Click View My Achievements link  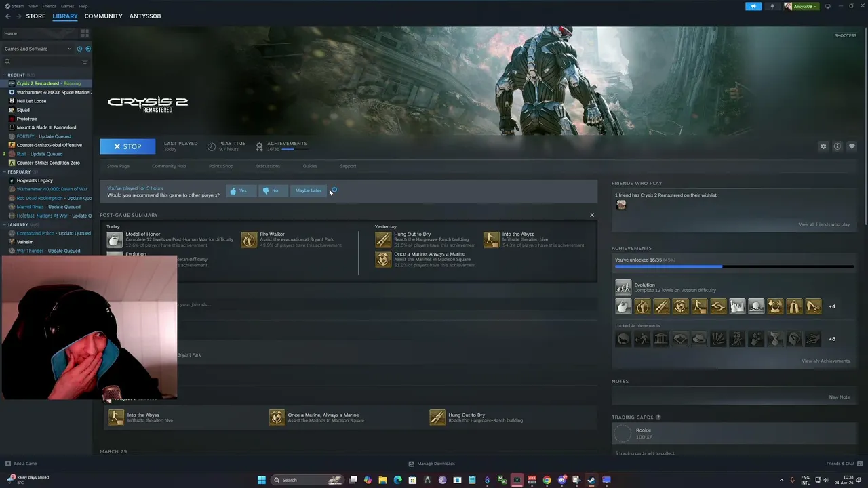(825, 361)
